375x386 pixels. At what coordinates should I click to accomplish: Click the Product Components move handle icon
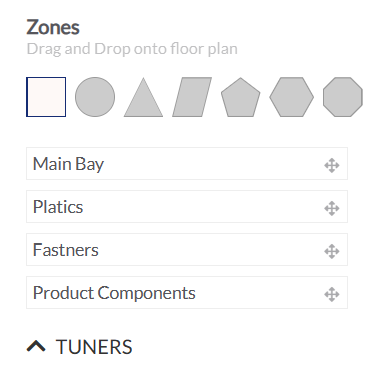click(x=332, y=294)
